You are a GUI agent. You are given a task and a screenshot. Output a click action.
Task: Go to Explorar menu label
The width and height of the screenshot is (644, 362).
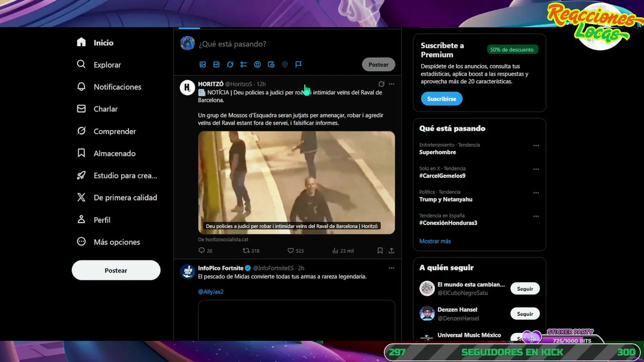(107, 65)
